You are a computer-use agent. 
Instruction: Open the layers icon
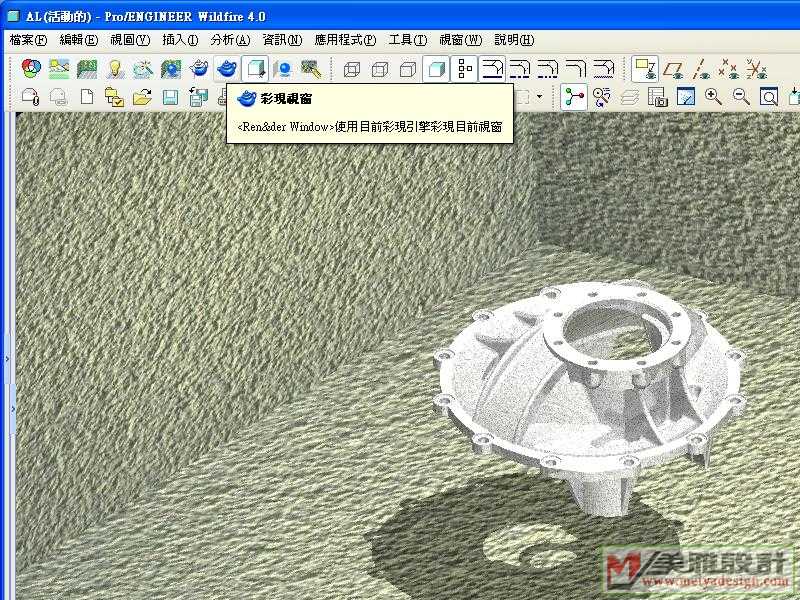click(630, 96)
